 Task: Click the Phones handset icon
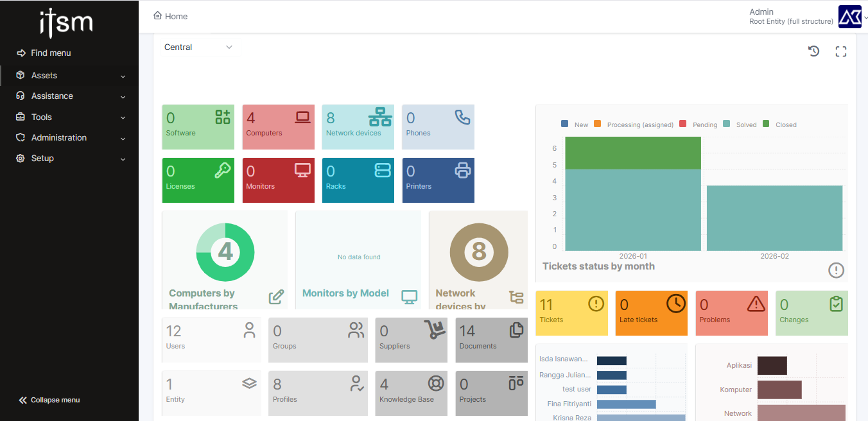click(x=462, y=117)
